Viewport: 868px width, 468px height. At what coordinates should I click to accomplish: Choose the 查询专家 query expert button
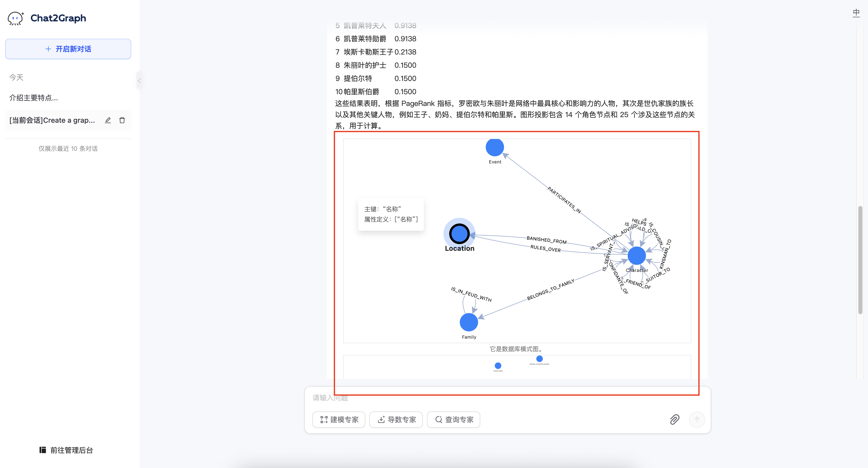(x=454, y=420)
